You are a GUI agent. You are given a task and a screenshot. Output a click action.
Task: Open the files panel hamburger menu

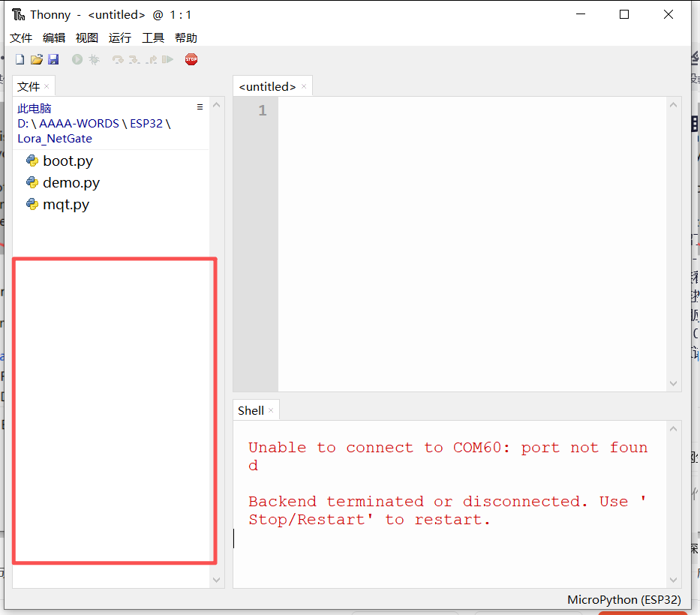[x=200, y=106]
